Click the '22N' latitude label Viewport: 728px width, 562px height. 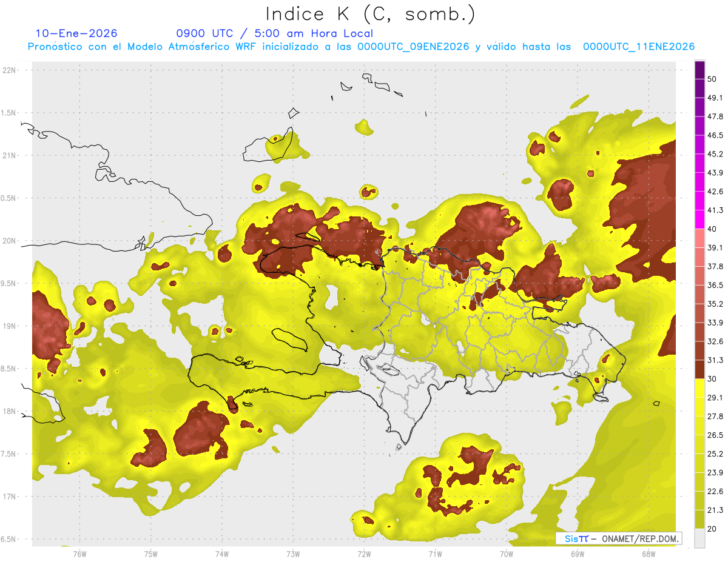coord(10,70)
